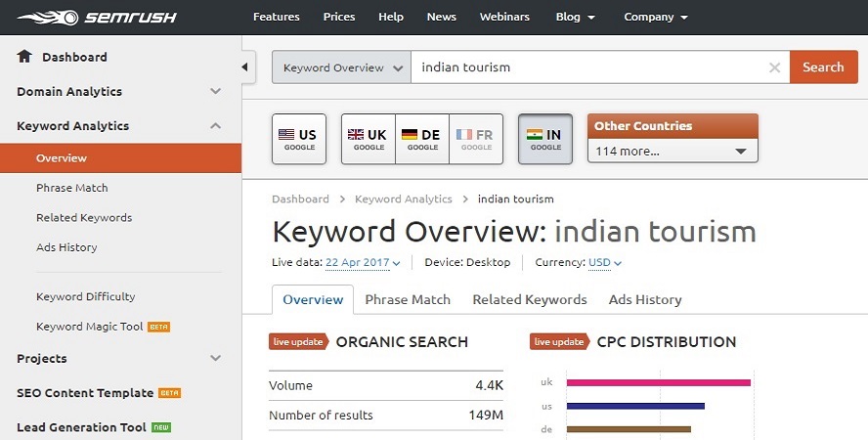
Task: Open the Dashboard home icon
Action: pyautogui.click(x=24, y=56)
